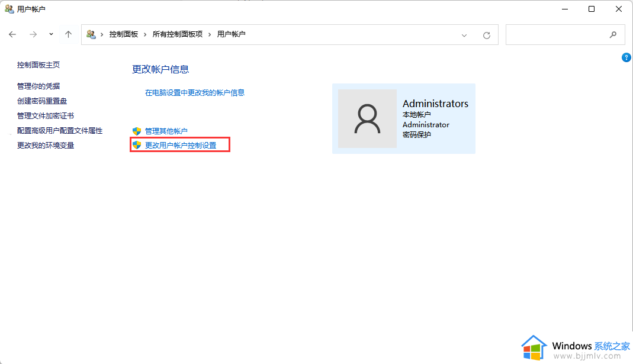Open 管理你的凭据 link

click(38, 86)
